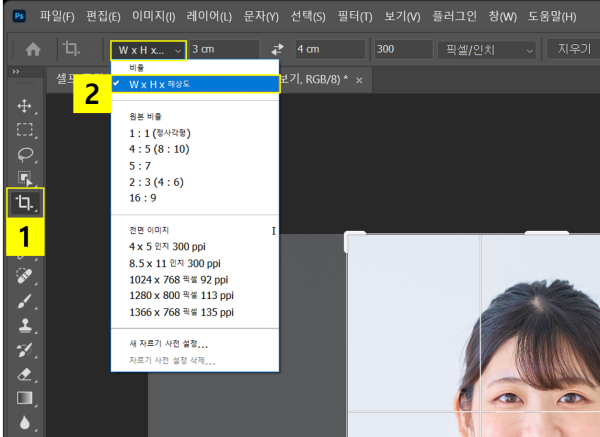Choose 1024 x 768 픽셀 92 ppi preset
Image resolution: width=600 pixels, height=437 pixels.
pyautogui.click(x=195, y=280)
